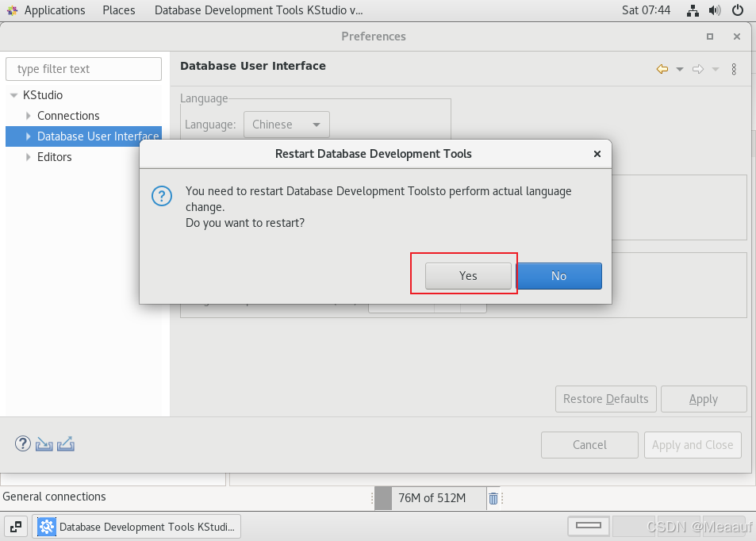Click the import preferences icon
This screenshot has height=541, width=756.
[x=44, y=443]
